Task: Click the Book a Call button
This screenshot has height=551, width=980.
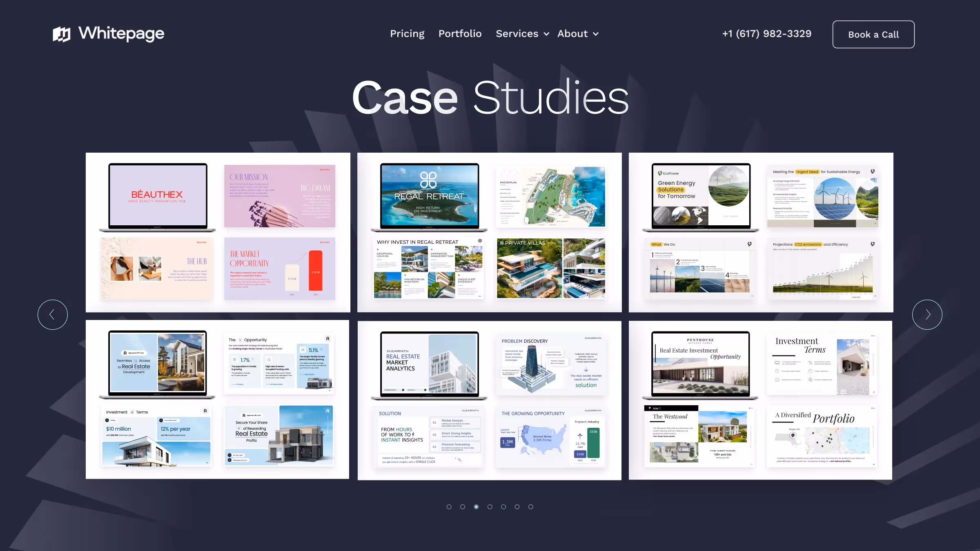Action: pos(873,34)
